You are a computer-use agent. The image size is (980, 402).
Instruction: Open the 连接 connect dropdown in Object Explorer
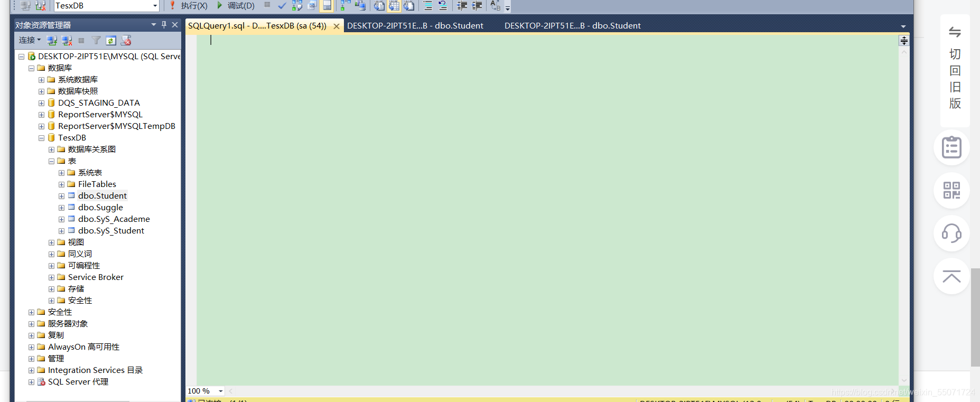[30, 40]
